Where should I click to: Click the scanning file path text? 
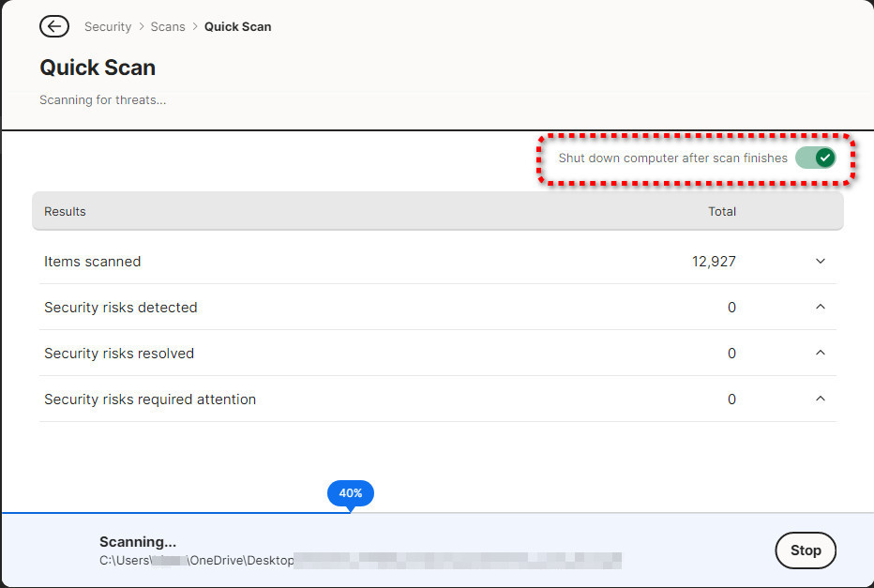pyautogui.click(x=360, y=561)
